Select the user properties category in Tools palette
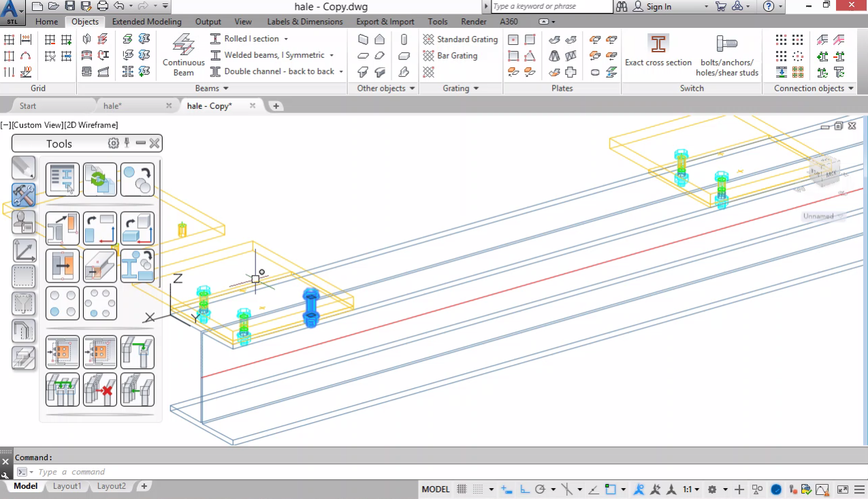The image size is (868, 499). (x=23, y=222)
